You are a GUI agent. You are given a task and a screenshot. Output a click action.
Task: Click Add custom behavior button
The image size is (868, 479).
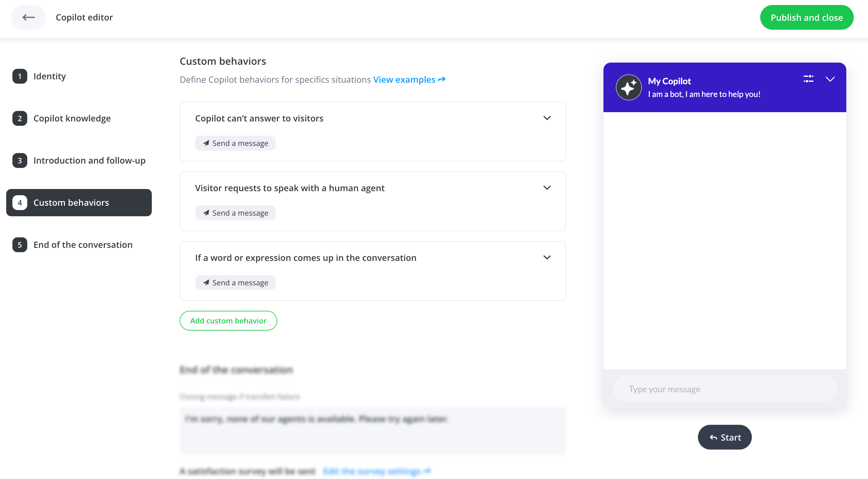[x=228, y=321]
